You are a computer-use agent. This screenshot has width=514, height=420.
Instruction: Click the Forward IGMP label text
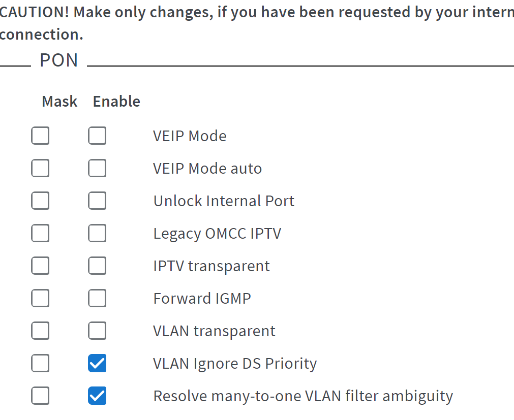202,299
